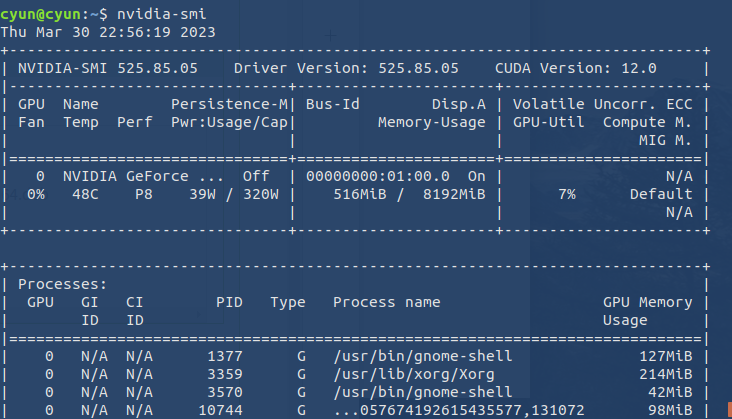Click 'Driver Version: 525.85.05' text
Screen dimensions: 732x419
point(346,68)
